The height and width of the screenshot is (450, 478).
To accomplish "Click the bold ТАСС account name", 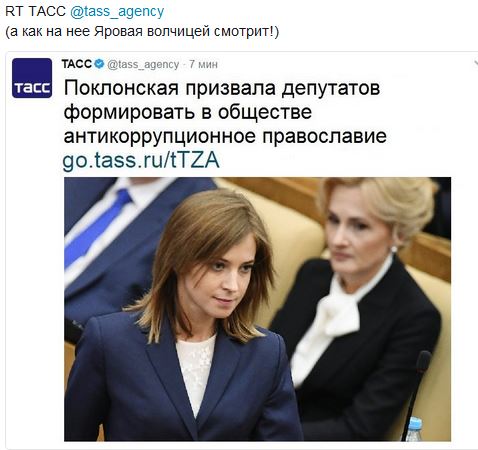I will pos(76,63).
